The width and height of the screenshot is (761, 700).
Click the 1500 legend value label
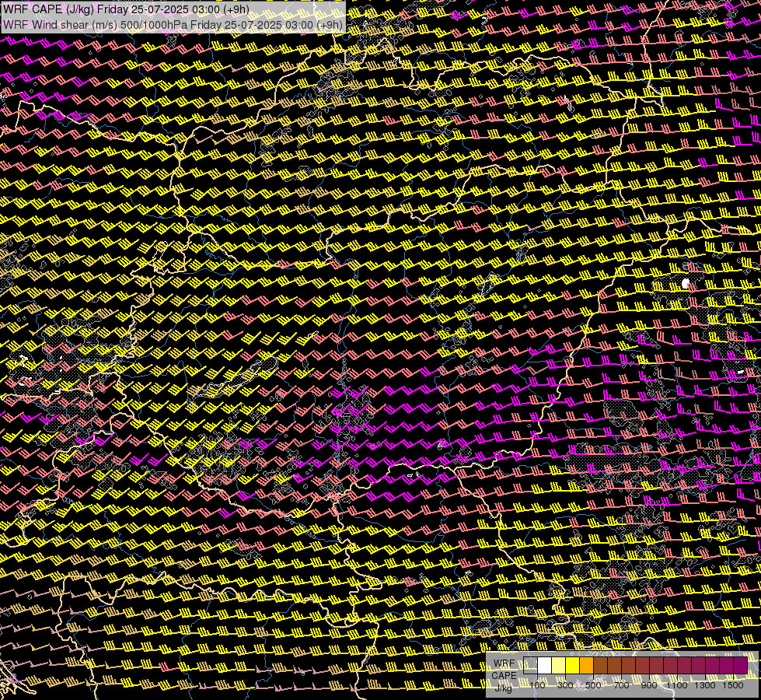pos(733,685)
